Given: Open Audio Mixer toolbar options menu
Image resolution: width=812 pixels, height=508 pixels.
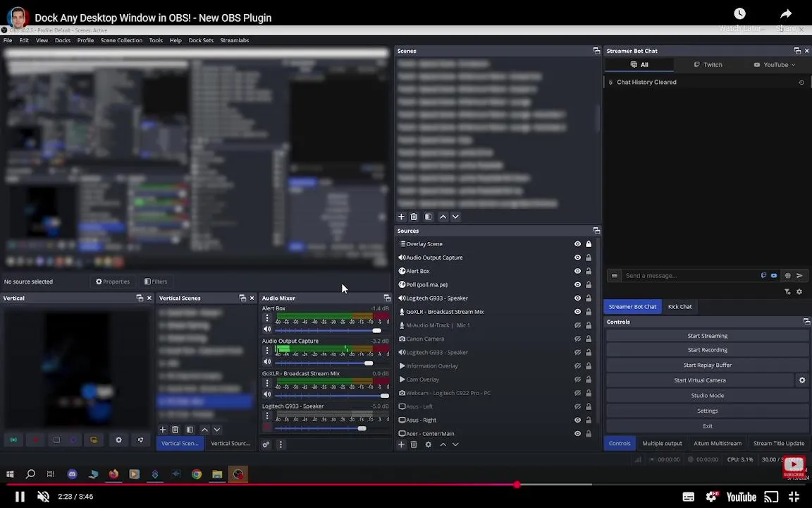Looking at the screenshot, I should click(281, 445).
